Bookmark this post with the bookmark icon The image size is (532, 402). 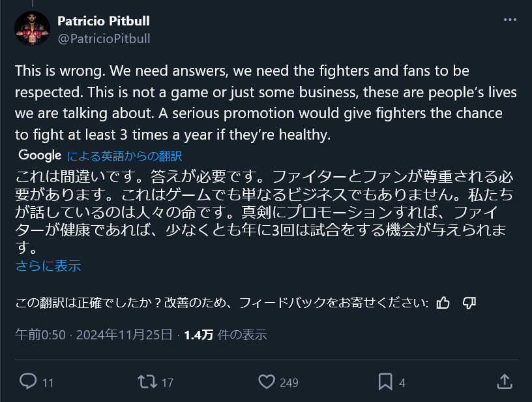(x=385, y=382)
